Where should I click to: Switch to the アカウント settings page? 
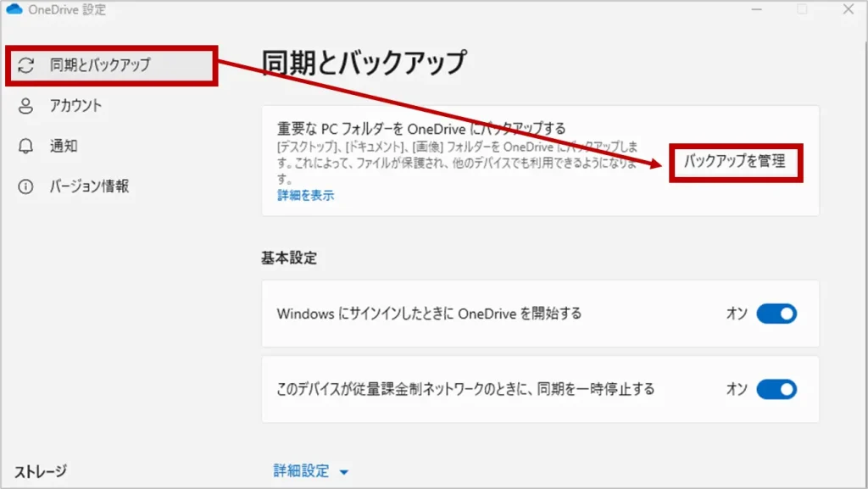click(75, 106)
